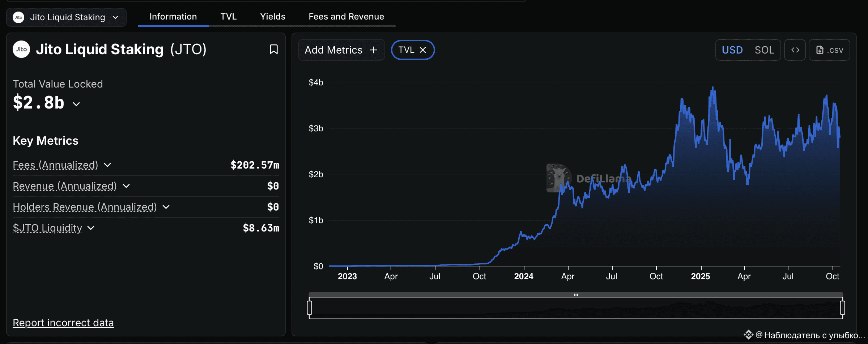Click the DefiLlama watermark on chart
The image size is (868, 344).
[589, 178]
